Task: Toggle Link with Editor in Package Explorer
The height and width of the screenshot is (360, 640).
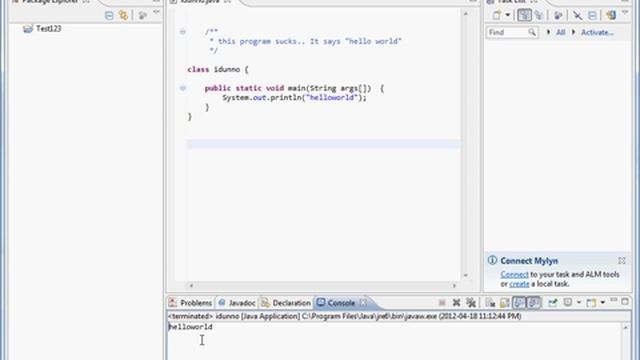Action: pyautogui.click(x=123, y=16)
